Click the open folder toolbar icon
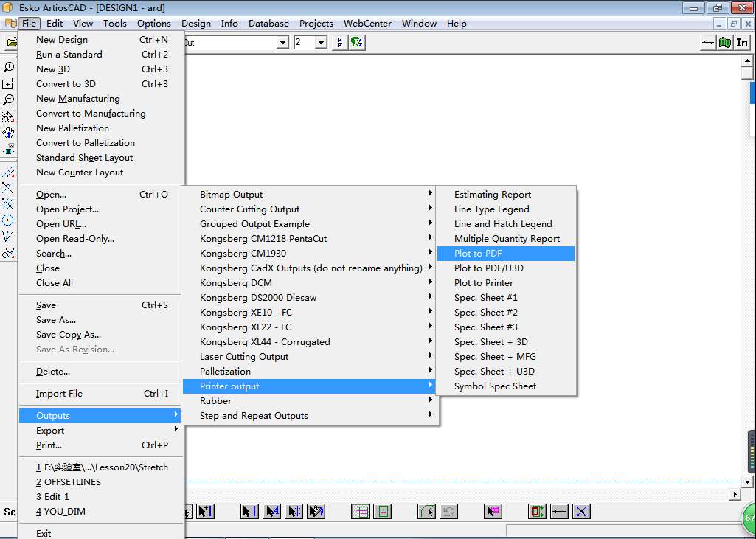Viewport: 756px width, 539px height. click(11, 43)
